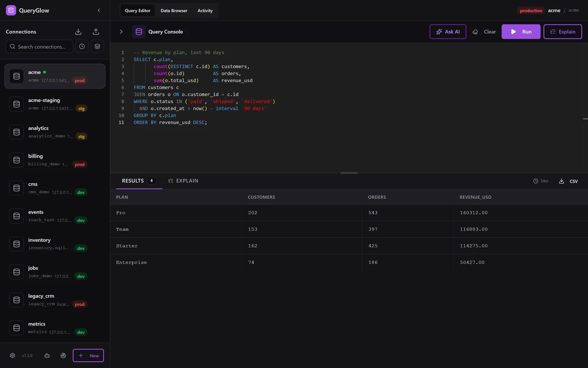Open the jobs connection
Image resolution: width=588 pixels, height=368 pixels.
click(x=55, y=272)
